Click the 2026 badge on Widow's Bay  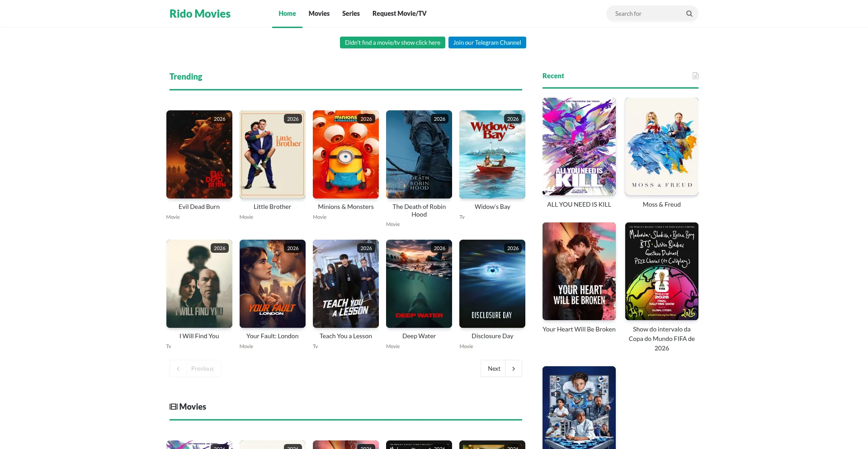tap(513, 119)
